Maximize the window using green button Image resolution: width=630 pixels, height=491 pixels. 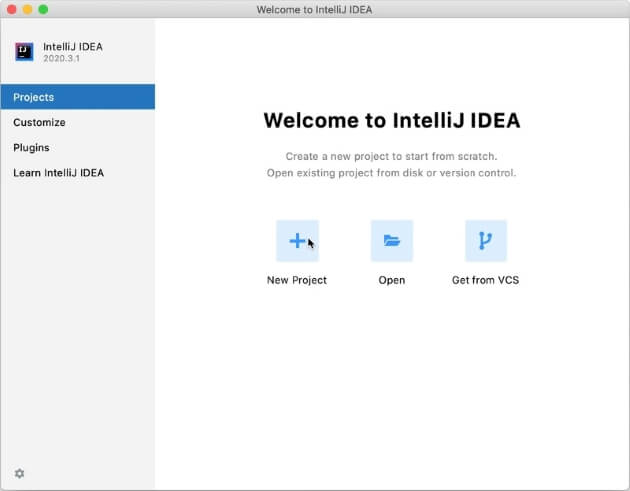[x=43, y=9]
